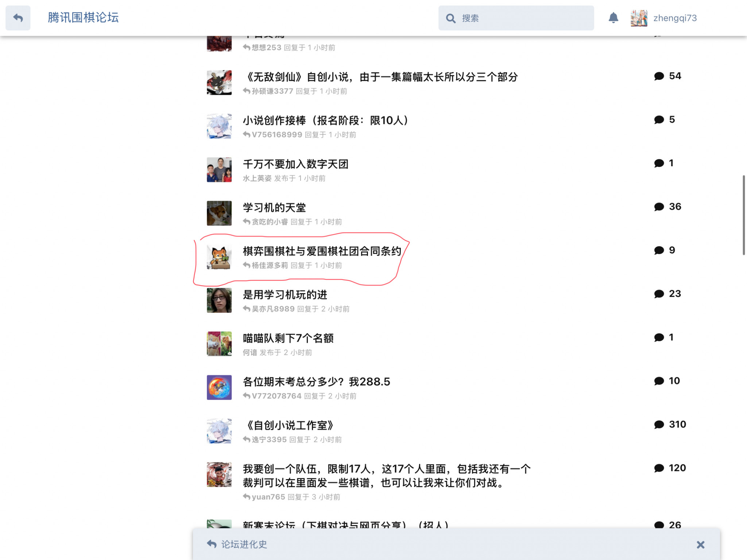This screenshot has height=560, width=747.
Task: Click the comment bubble icon showing 310
Action: tap(659, 425)
